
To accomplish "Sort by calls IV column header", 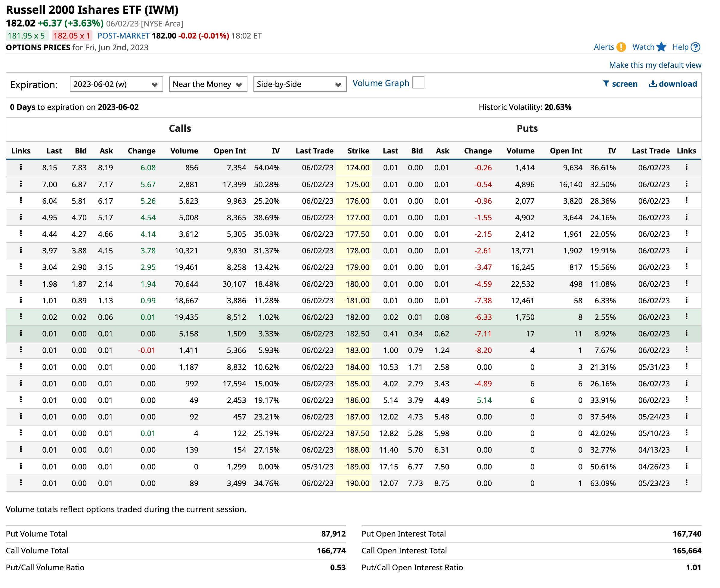I will [276, 151].
